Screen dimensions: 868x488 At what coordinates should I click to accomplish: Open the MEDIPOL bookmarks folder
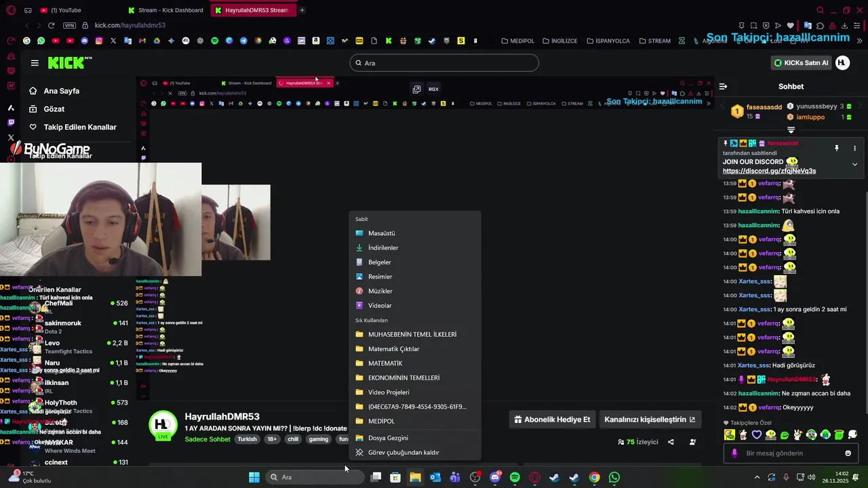pos(517,41)
